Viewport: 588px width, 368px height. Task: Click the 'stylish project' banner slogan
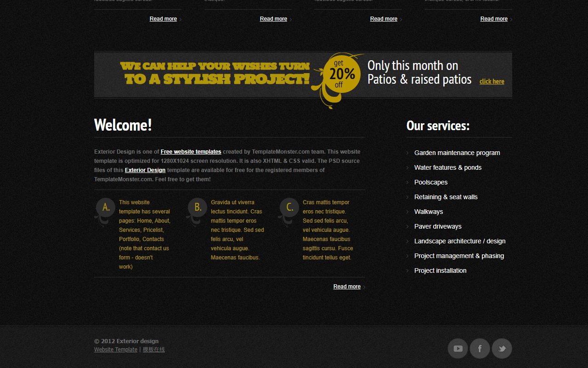(x=215, y=73)
